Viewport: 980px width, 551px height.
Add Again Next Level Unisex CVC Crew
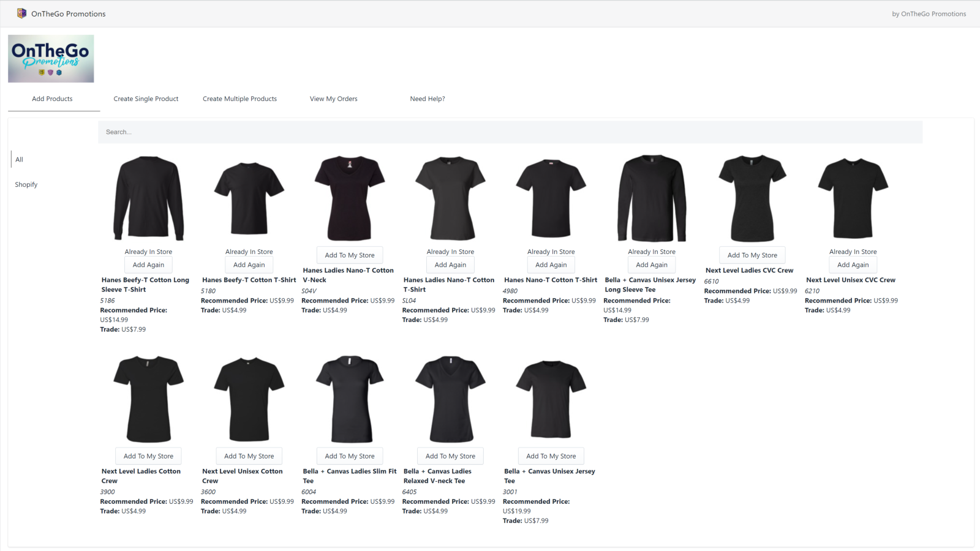853,265
